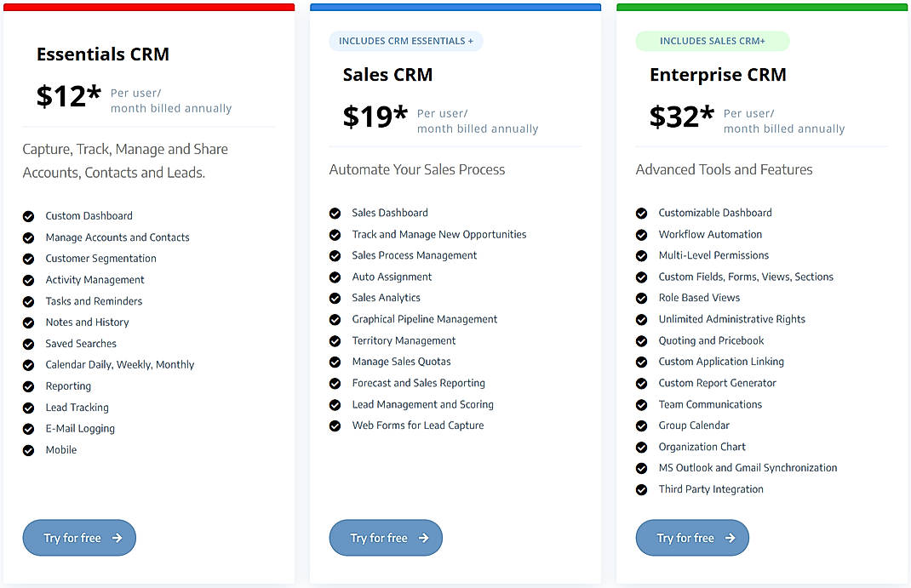Click the checkmark next to Sales Analytics

click(335, 298)
